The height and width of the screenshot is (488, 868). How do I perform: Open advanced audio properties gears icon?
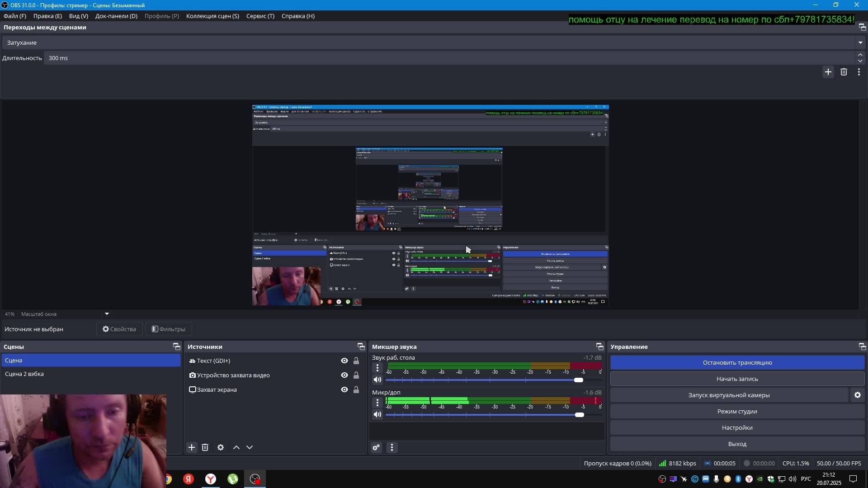[376, 447]
